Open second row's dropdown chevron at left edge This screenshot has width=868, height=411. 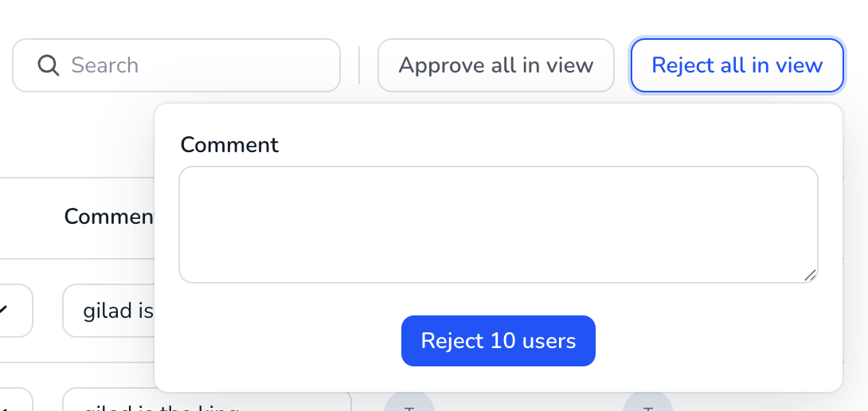(15, 399)
